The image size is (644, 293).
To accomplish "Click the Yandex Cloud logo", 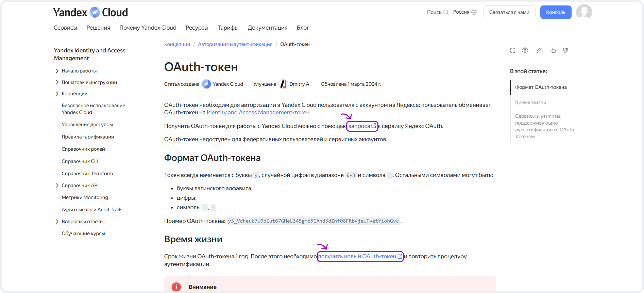I will click(90, 12).
